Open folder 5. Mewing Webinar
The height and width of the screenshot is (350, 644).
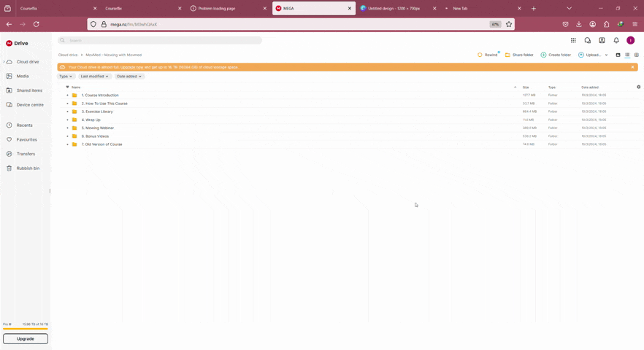click(x=97, y=128)
